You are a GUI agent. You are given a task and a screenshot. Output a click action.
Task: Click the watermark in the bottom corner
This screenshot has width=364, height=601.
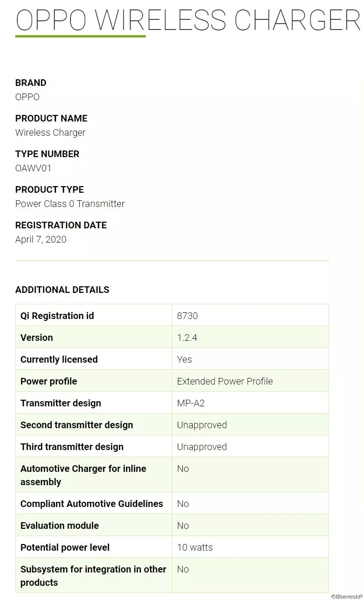coord(346,596)
